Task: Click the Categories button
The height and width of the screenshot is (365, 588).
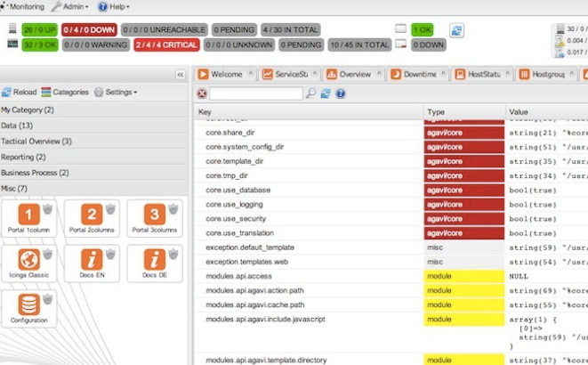Action: [65, 92]
